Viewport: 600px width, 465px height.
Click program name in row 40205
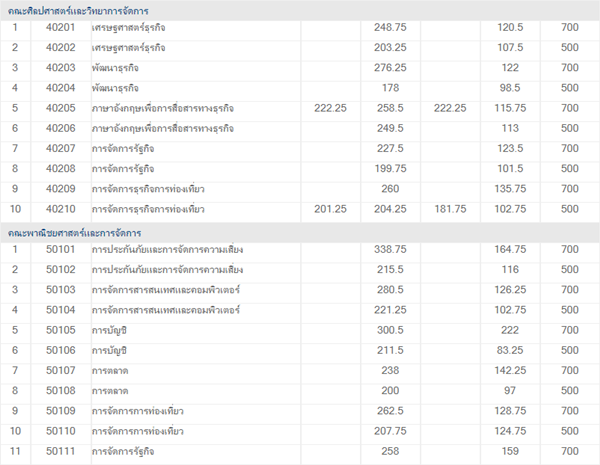(163, 108)
